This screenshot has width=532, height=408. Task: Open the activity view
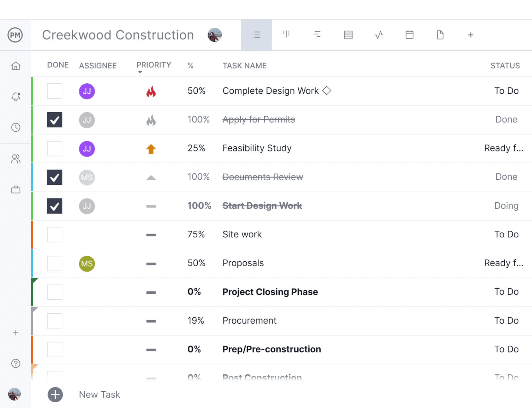point(379,35)
